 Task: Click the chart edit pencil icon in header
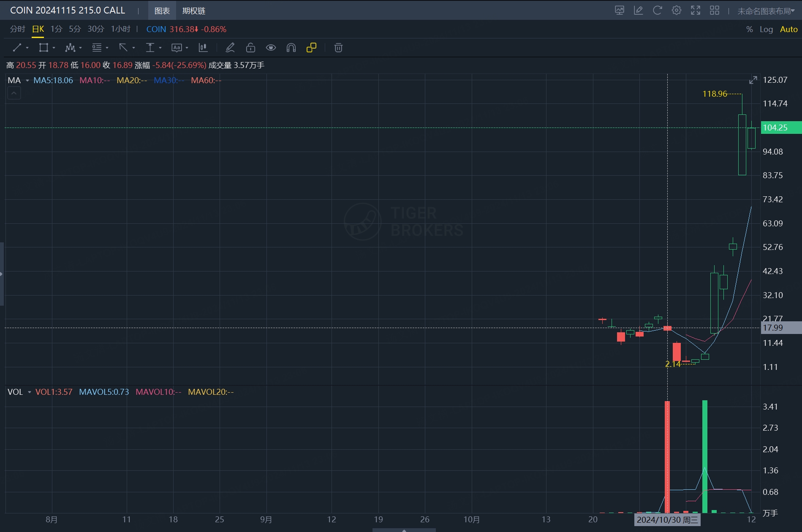[639, 11]
